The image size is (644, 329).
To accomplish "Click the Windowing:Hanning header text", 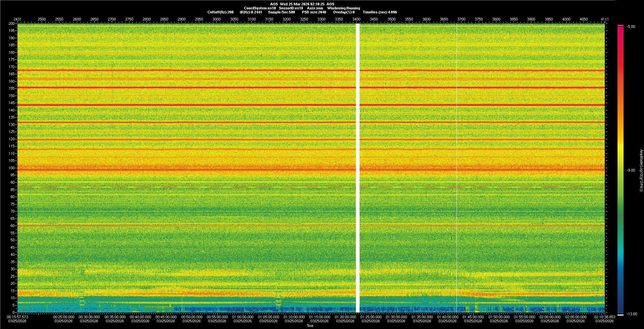I will (x=343, y=8).
